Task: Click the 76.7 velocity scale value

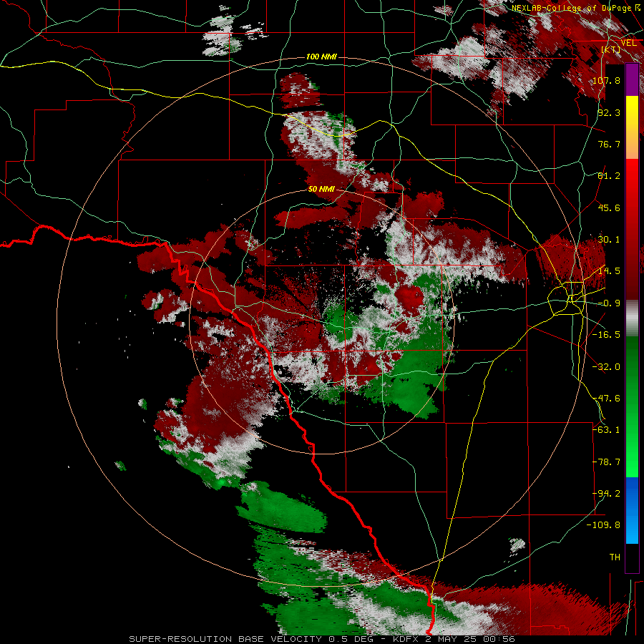Action: point(609,144)
